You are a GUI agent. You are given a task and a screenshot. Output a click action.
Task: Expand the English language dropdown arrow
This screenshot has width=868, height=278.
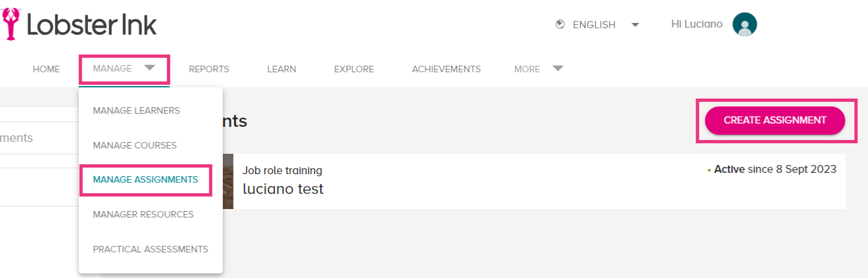click(635, 25)
